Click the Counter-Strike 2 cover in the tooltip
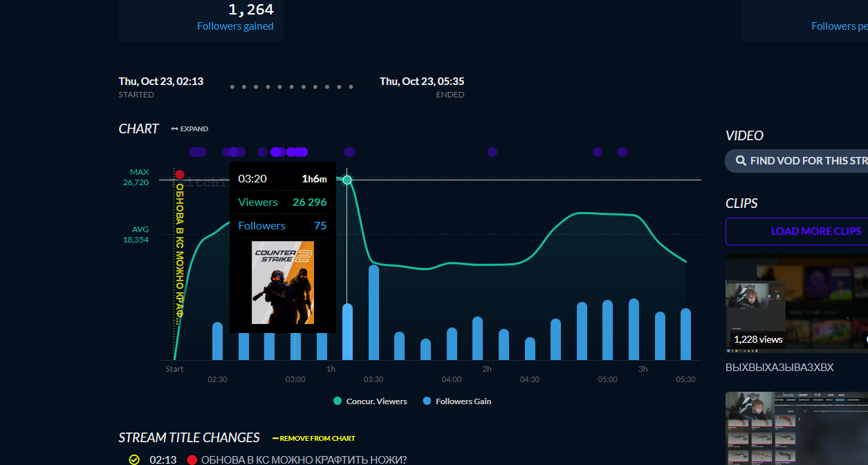868x465 pixels. 283,283
